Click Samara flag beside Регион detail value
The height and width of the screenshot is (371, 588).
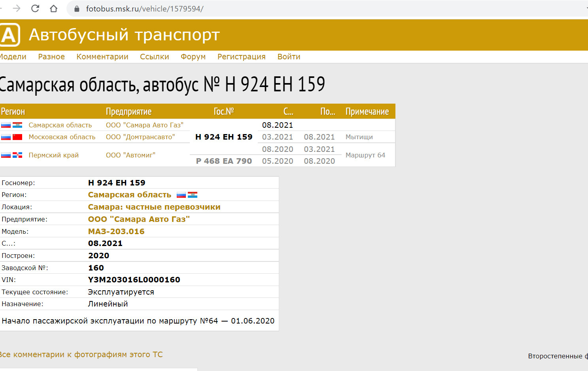click(x=193, y=195)
